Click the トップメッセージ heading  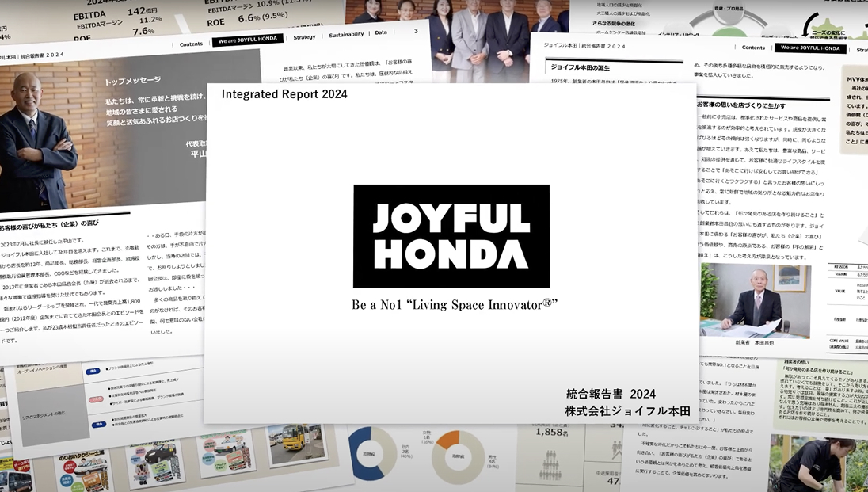(x=132, y=82)
